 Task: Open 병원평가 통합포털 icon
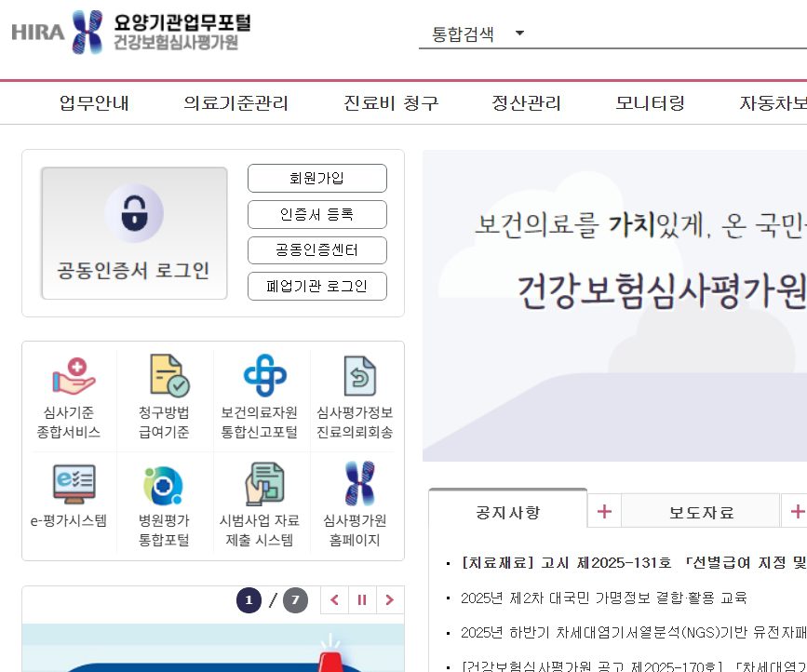pyautogui.click(x=164, y=505)
